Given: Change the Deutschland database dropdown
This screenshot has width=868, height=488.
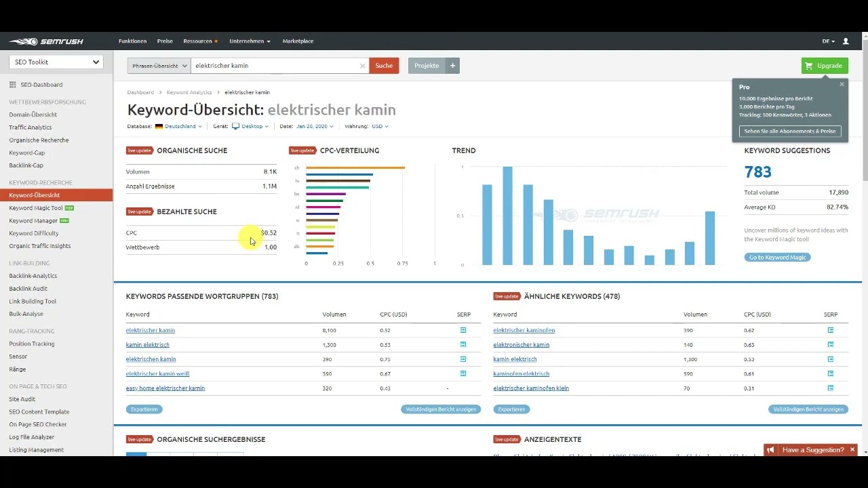Looking at the screenshot, I should point(184,126).
